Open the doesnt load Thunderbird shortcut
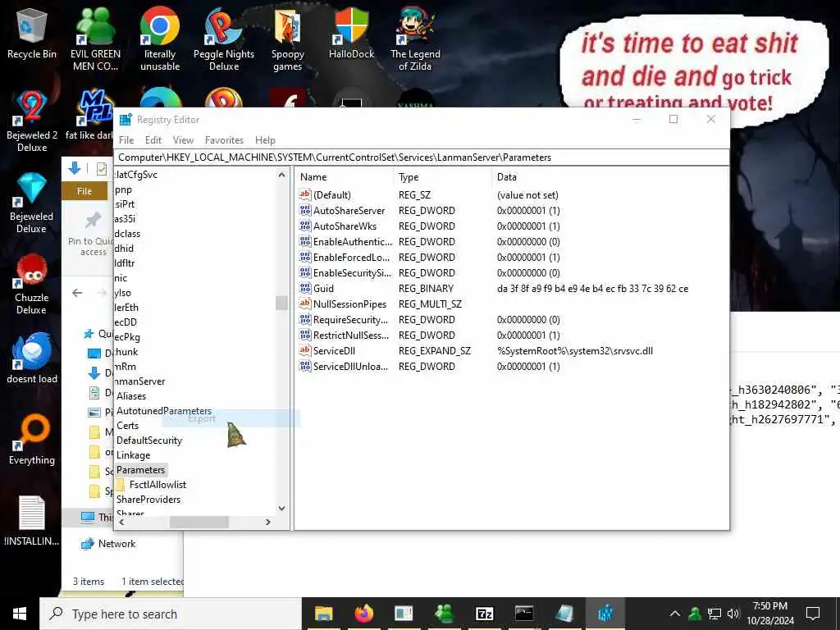Screen dimensions: 840x630 click(x=32, y=358)
